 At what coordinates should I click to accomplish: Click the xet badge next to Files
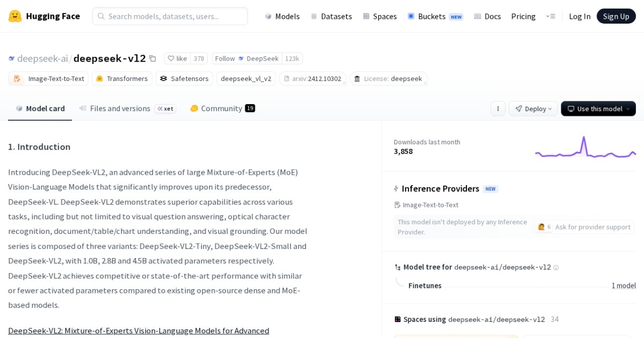click(166, 108)
